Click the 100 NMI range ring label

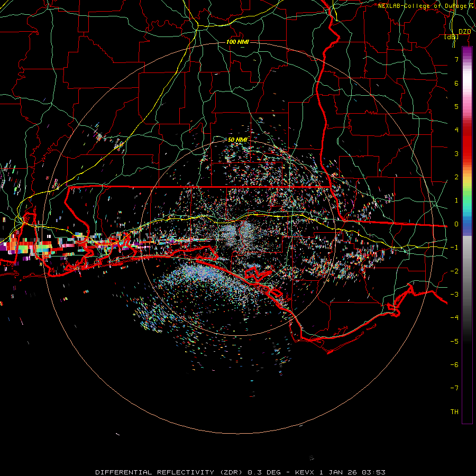click(x=237, y=42)
